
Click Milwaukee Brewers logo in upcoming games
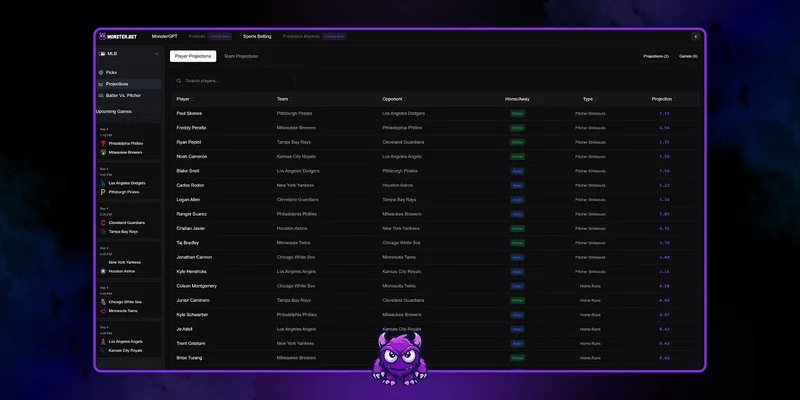click(x=103, y=153)
